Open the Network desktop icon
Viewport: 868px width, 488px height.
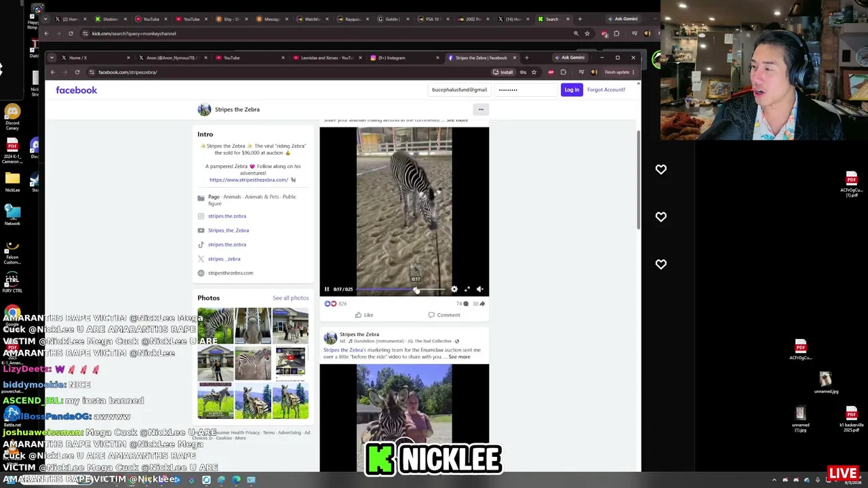pyautogui.click(x=12, y=214)
